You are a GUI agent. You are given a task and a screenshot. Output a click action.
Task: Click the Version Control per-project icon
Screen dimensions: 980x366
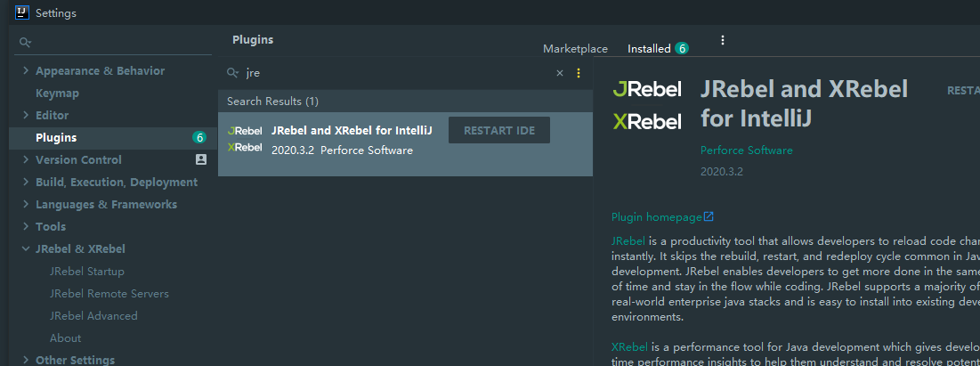[200, 159]
